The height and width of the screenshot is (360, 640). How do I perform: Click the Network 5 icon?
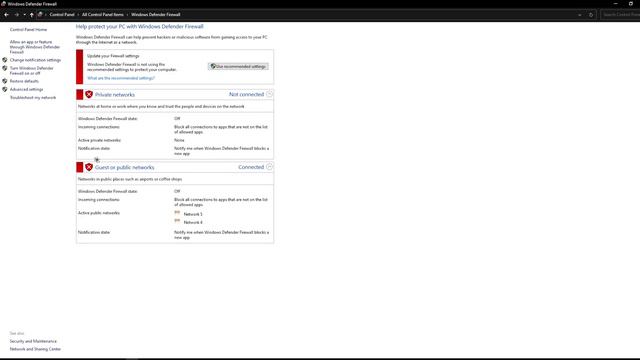(x=177, y=213)
